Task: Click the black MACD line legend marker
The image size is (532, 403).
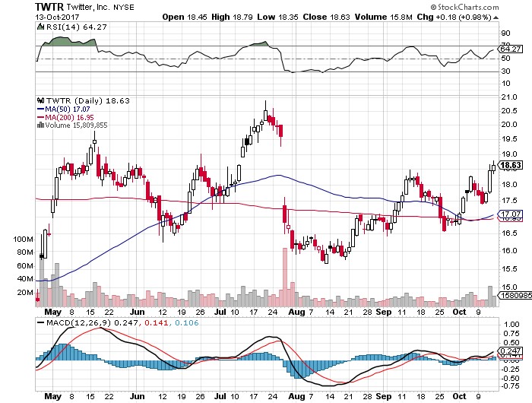Action: pos(41,322)
